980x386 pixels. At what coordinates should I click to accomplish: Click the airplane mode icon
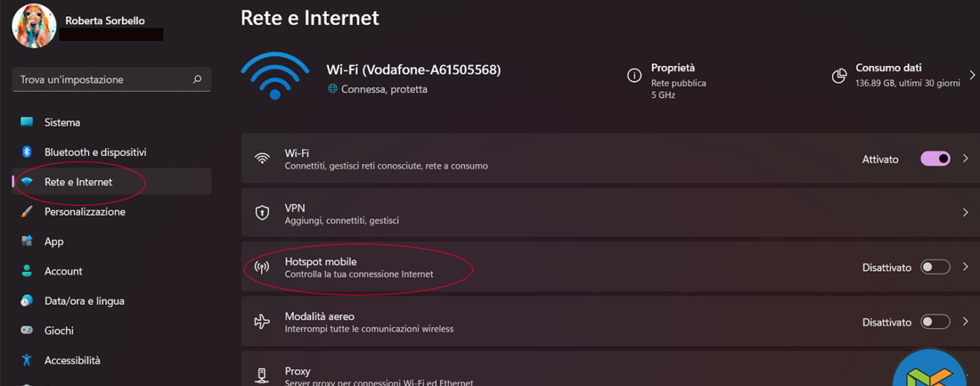pyautogui.click(x=262, y=322)
